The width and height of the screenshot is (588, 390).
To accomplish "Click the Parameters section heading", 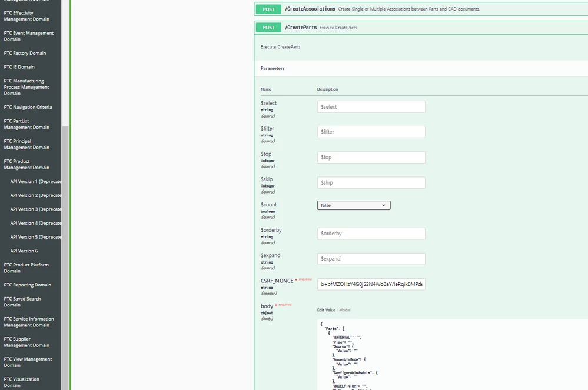I will 273,69.
